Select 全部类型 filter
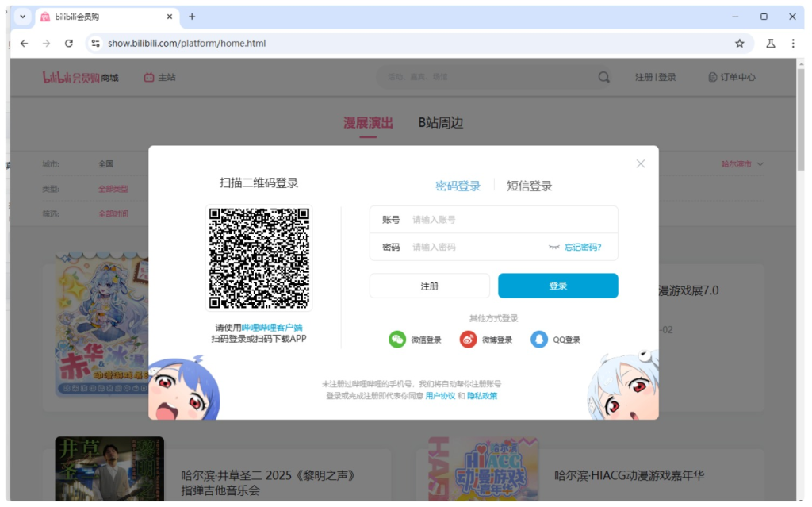The width and height of the screenshot is (812, 507). click(x=113, y=189)
